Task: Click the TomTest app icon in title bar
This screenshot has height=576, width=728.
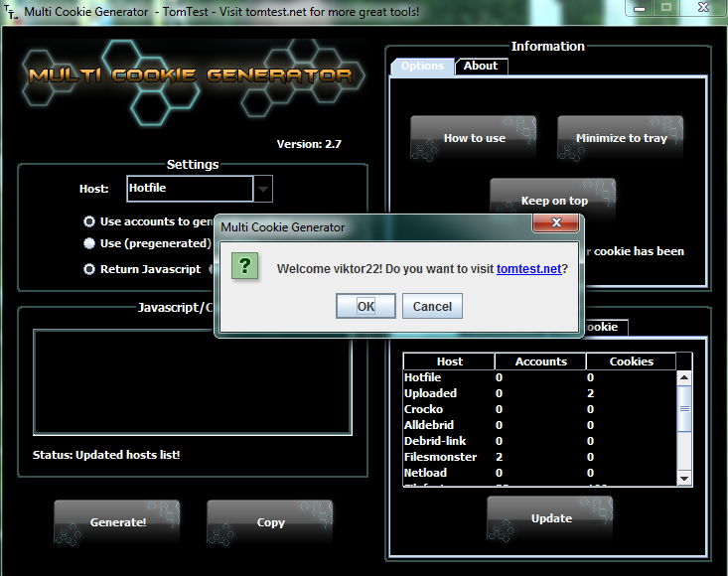Action: pos(11,12)
